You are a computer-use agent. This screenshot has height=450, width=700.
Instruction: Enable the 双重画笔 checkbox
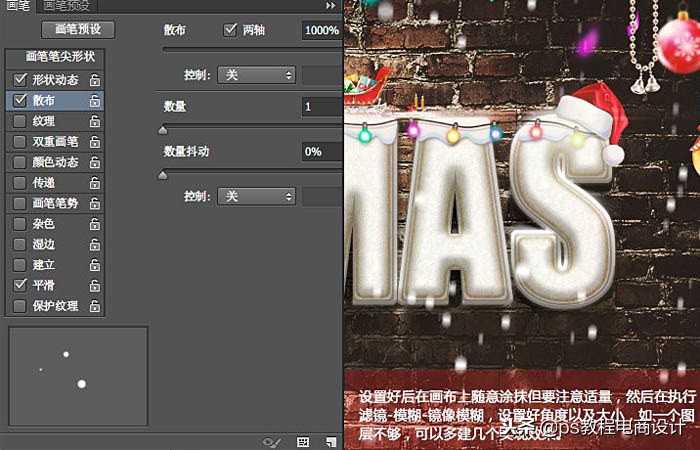tap(20, 142)
